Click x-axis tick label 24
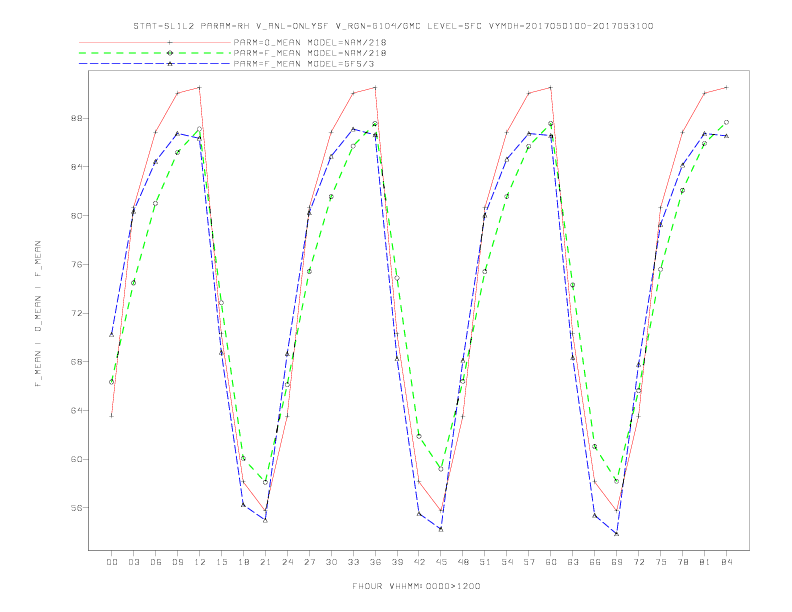This screenshot has width=792, height=612. pos(287,562)
